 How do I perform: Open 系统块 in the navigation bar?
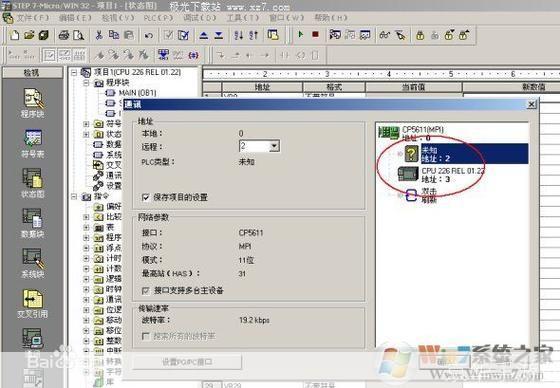[32, 263]
